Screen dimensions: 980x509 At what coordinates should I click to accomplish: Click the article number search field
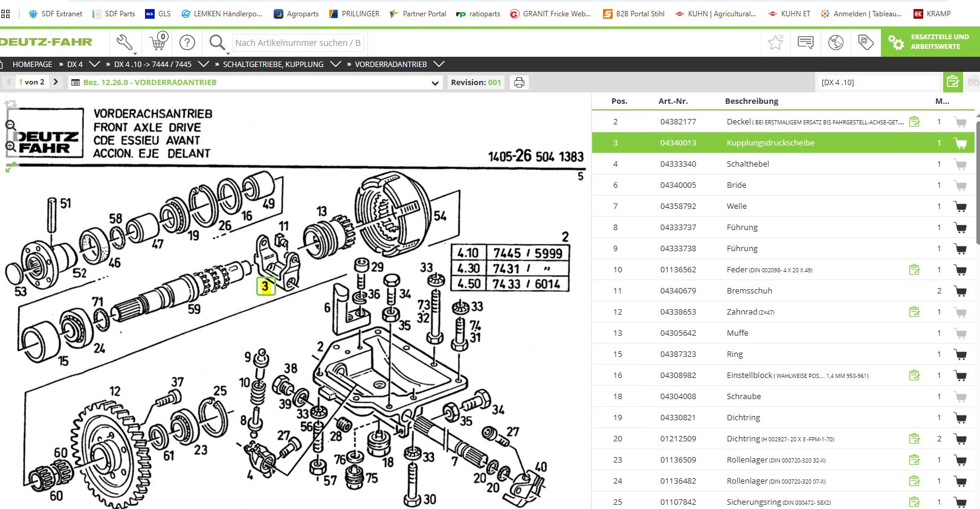(298, 43)
